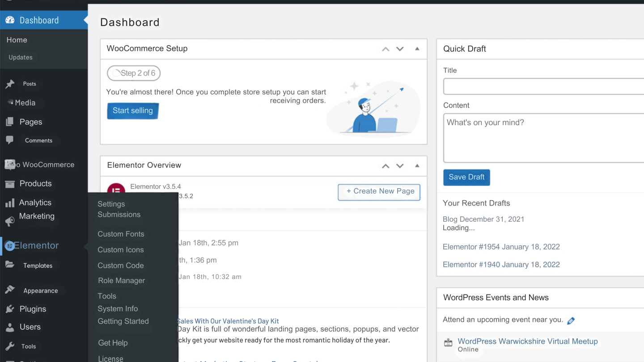Move WooCommerce Setup widget down

click(x=400, y=49)
